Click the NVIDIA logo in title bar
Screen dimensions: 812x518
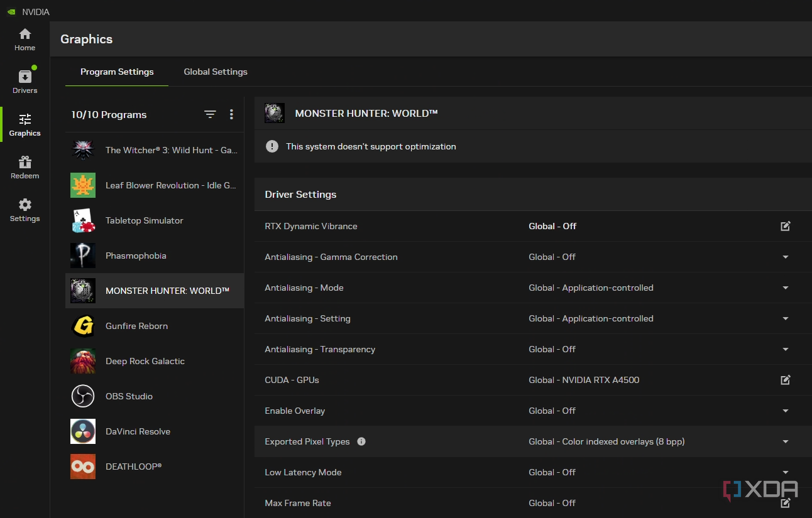[11, 12]
